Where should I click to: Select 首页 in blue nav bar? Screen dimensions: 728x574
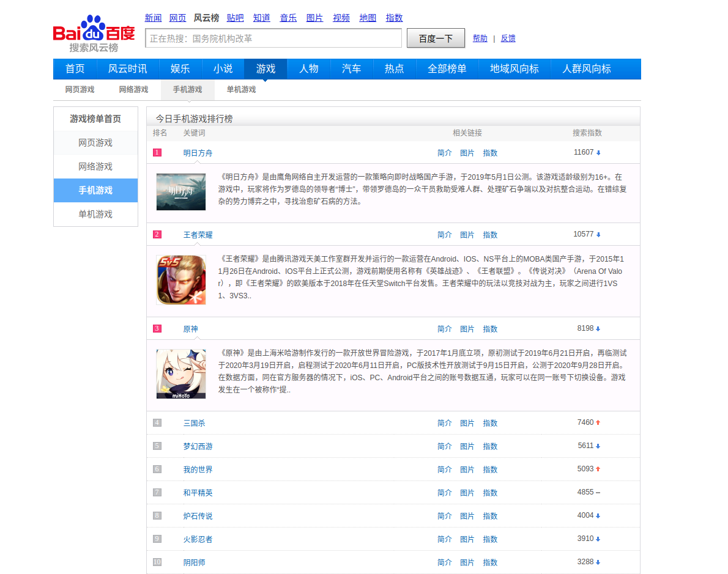75,68
